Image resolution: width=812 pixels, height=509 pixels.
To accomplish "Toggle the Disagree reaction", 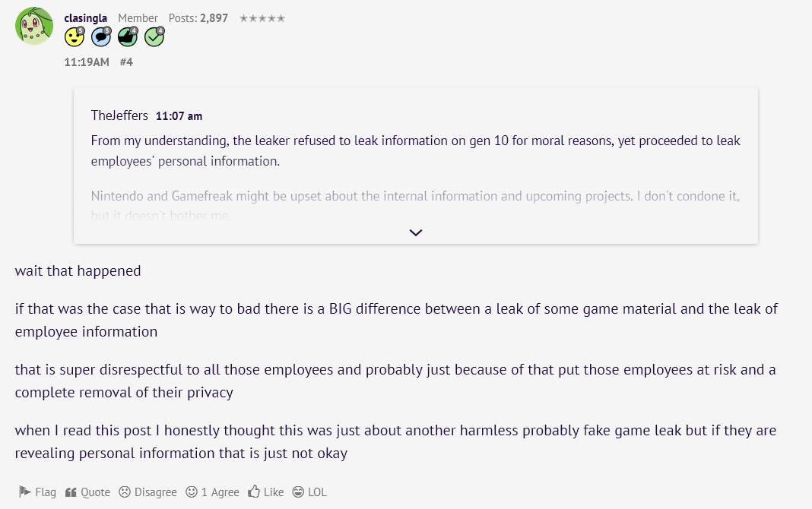I will [147, 492].
